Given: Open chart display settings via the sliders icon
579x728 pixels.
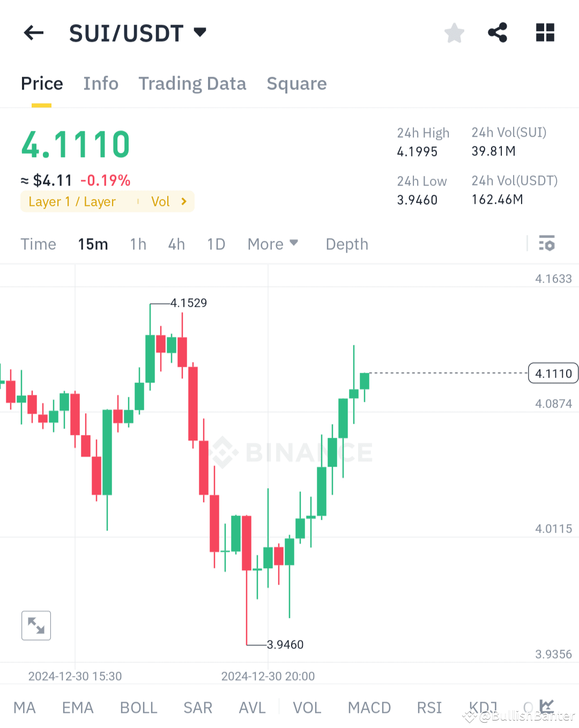Looking at the screenshot, I should [547, 244].
